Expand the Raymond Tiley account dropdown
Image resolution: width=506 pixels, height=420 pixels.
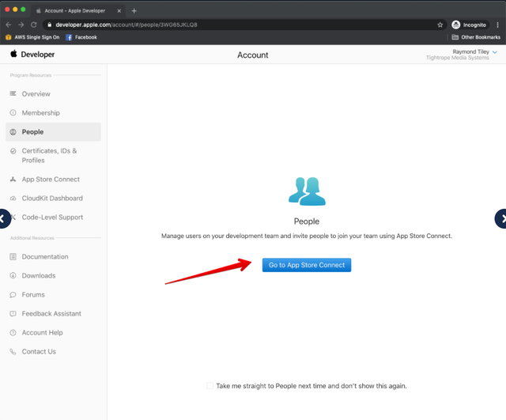click(x=495, y=52)
